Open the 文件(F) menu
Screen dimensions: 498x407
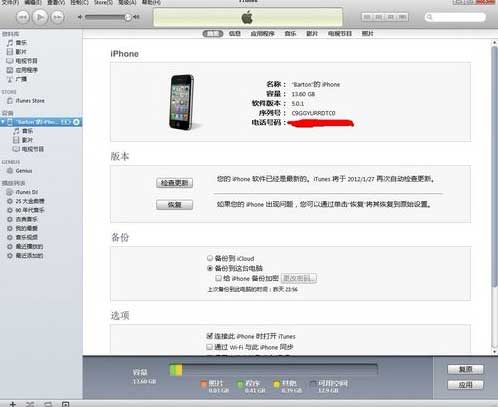tap(10, 2)
